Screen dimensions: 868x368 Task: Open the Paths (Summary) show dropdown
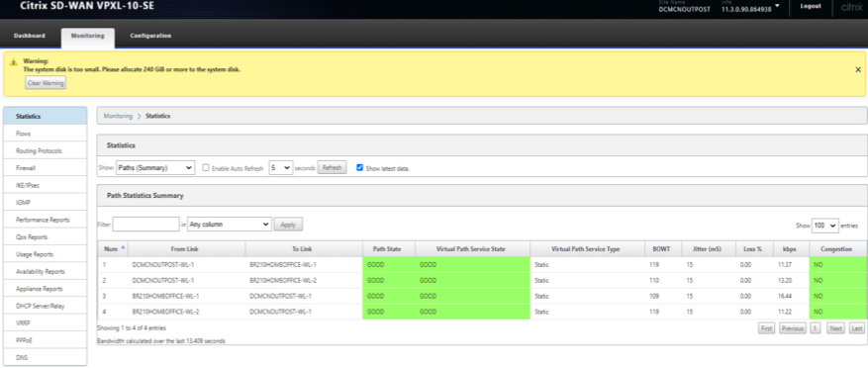155,167
